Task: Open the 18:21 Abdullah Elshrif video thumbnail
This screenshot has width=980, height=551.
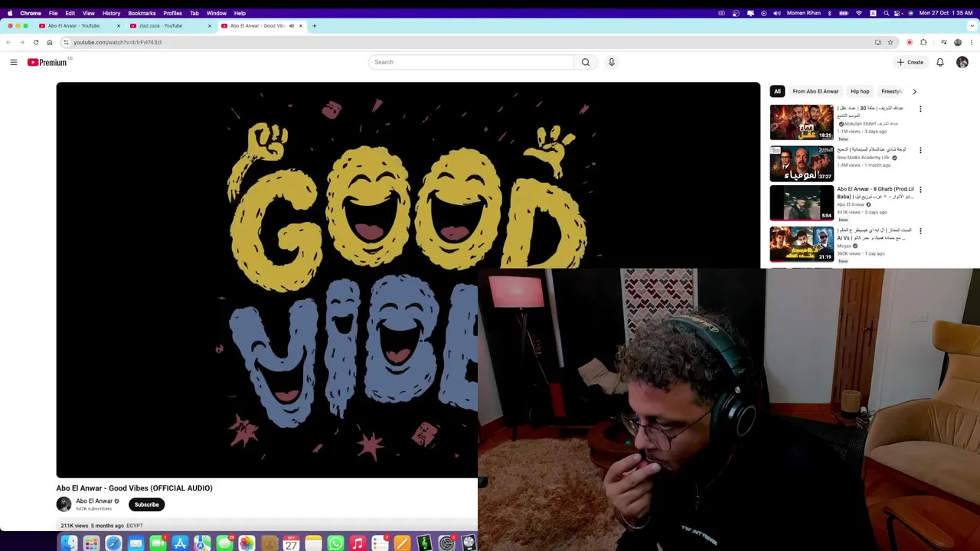Action: [802, 122]
